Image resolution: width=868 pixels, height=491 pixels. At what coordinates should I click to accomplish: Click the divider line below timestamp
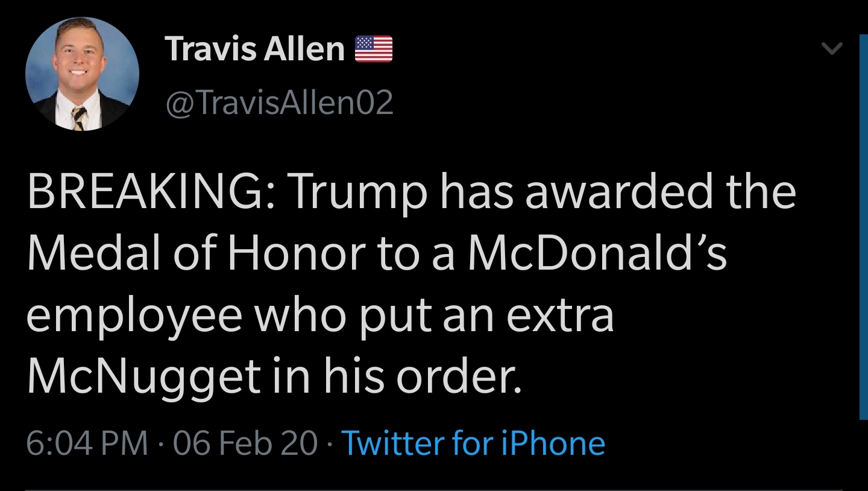(434, 489)
